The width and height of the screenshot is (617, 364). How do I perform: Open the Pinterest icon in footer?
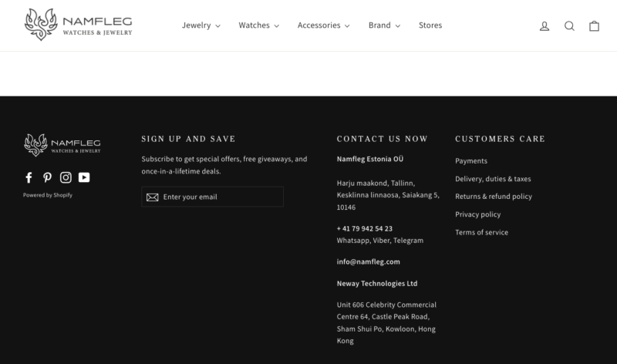click(x=47, y=177)
